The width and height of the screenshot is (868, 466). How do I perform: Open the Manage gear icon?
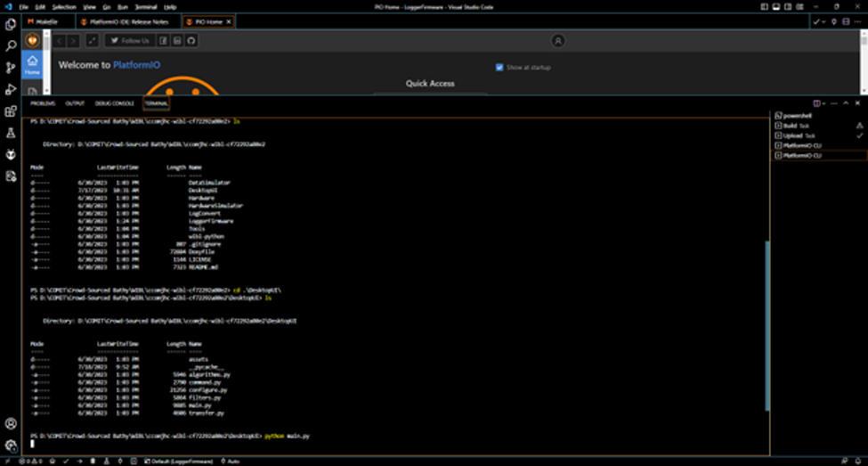[x=11, y=446]
